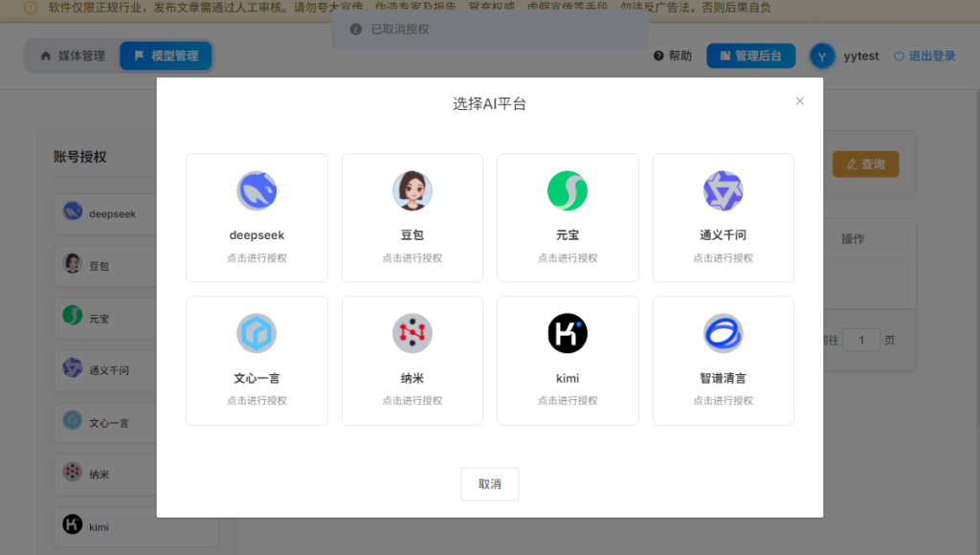980x555 pixels.
Task: Open 帮助 help link
Action: 673,55
